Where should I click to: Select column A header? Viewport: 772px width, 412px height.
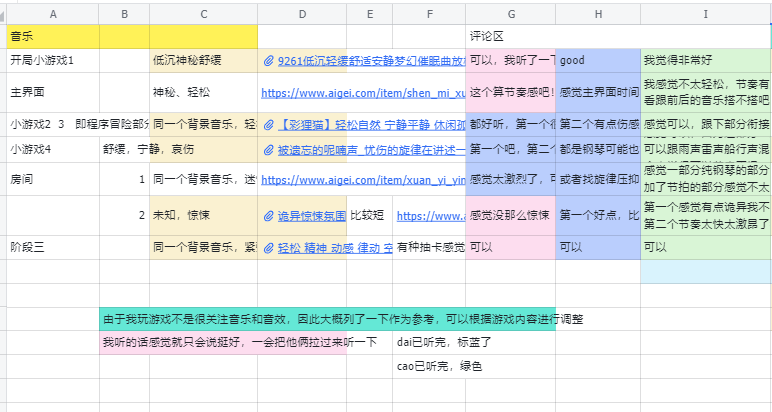52,14
